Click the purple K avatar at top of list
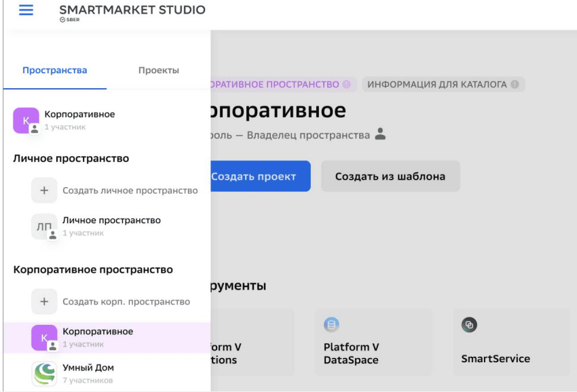The width and height of the screenshot is (577, 392). tap(26, 121)
